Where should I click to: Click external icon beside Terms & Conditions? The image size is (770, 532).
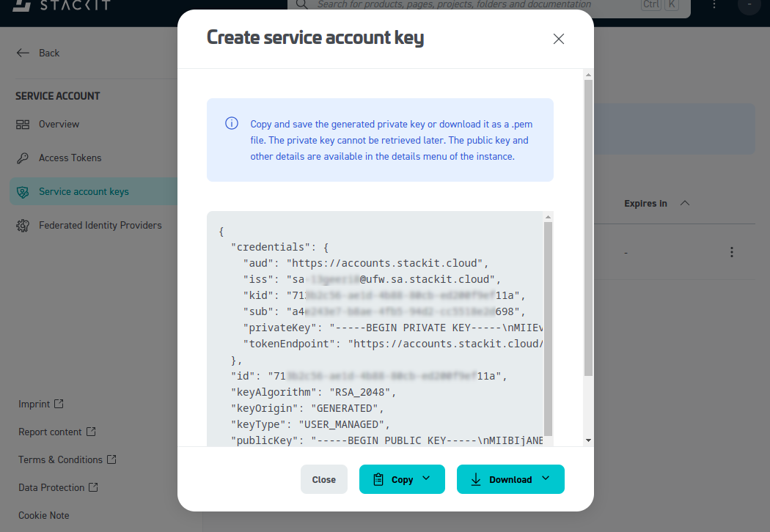coord(111,459)
